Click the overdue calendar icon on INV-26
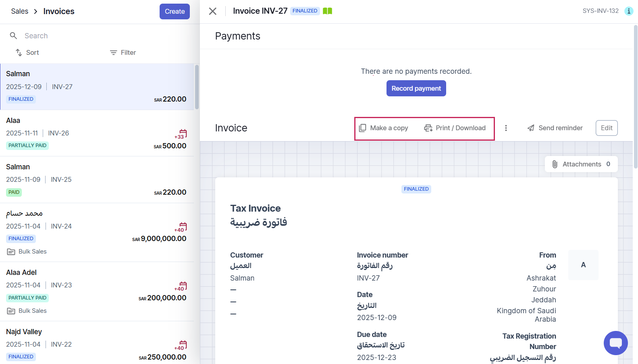Image resolution: width=638 pixels, height=364 pixels. tap(183, 133)
